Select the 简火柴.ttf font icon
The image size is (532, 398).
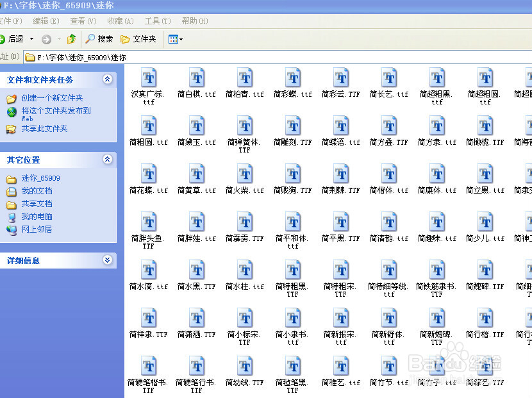[x=245, y=174]
